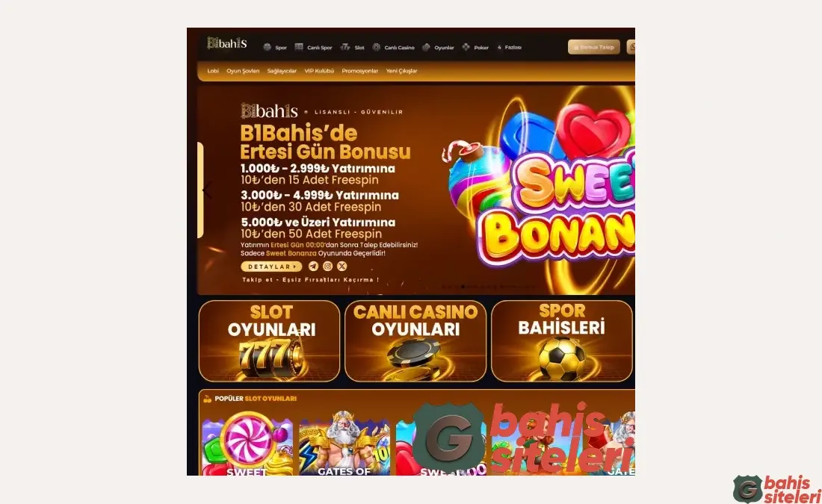
Task: Open the Poker suits icon
Action: (x=466, y=47)
